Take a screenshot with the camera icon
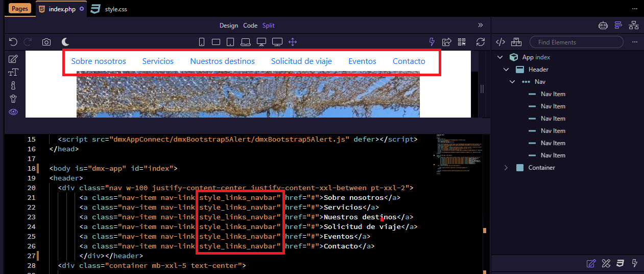Image resolution: width=644 pixels, height=274 pixels. click(46, 42)
